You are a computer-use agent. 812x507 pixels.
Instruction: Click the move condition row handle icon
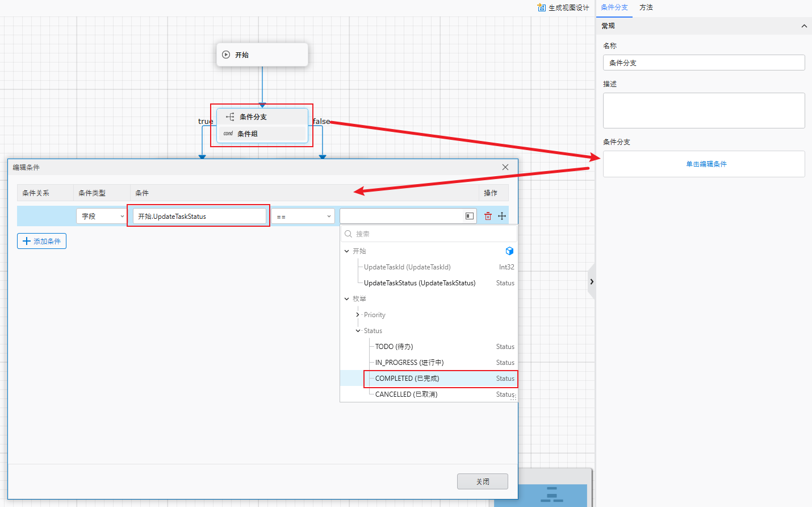(502, 216)
